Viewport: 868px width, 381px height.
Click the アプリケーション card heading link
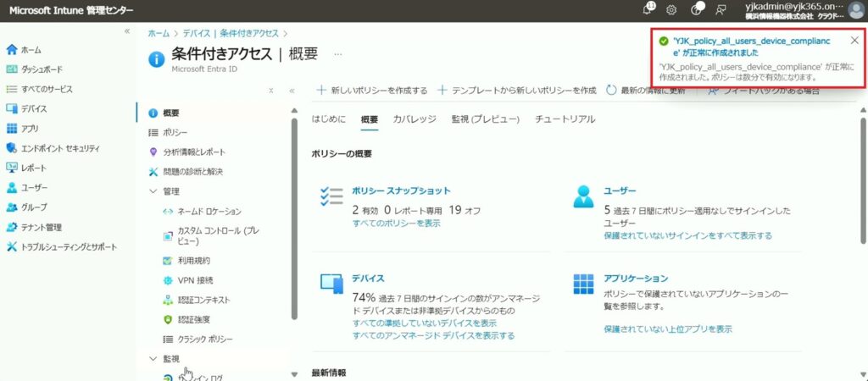coord(636,279)
